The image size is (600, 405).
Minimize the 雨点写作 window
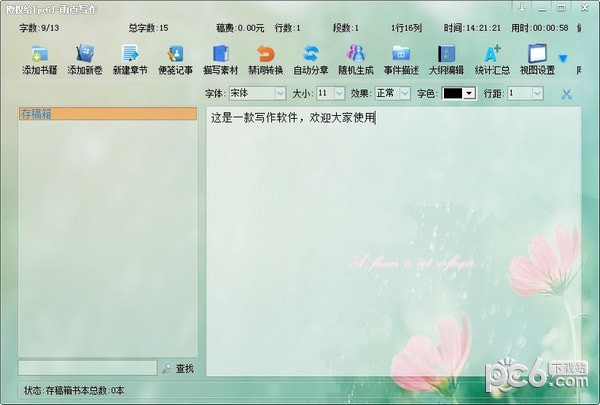click(542, 8)
